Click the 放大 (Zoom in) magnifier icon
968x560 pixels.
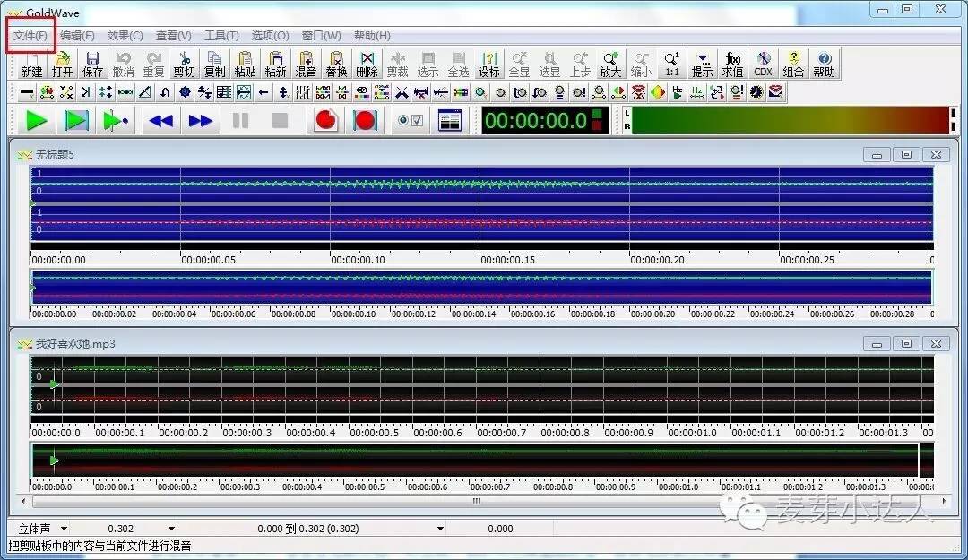(x=610, y=65)
